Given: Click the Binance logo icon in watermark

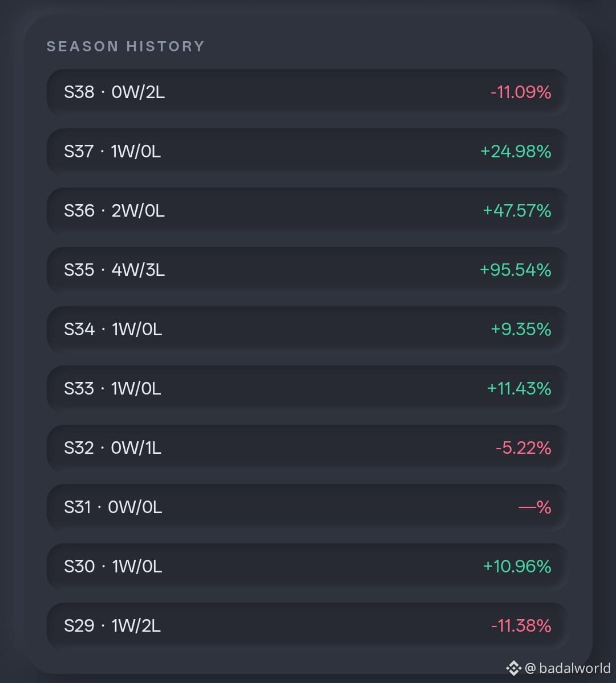Looking at the screenshot, I should tap(514, 668).
